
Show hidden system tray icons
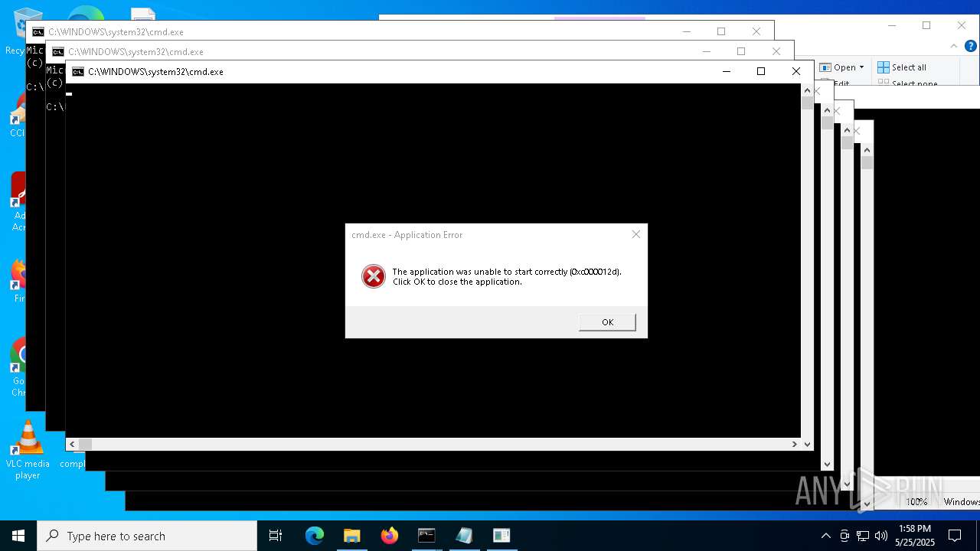[x=825, y=536]
